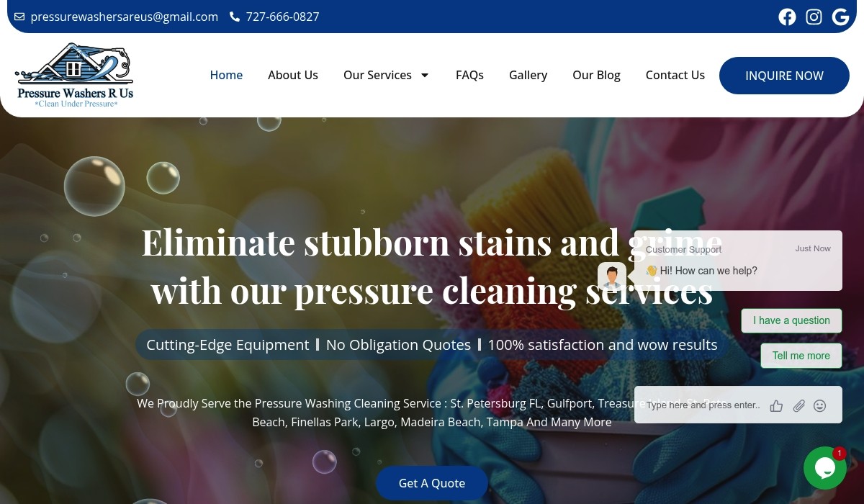Screen dimensions: 864x504
Task: Choose the 'Tell me more' quick reply
Action: click(801, 356)
